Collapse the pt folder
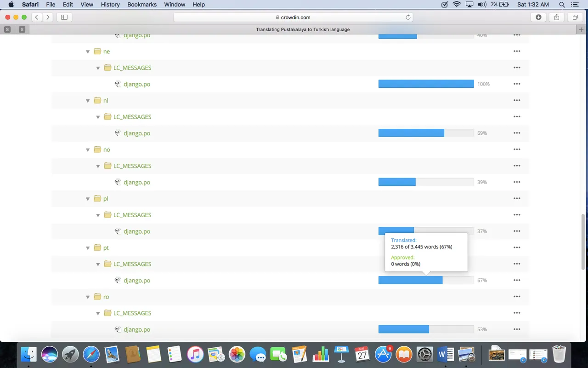588x368 pixels. tap(88, 248)
